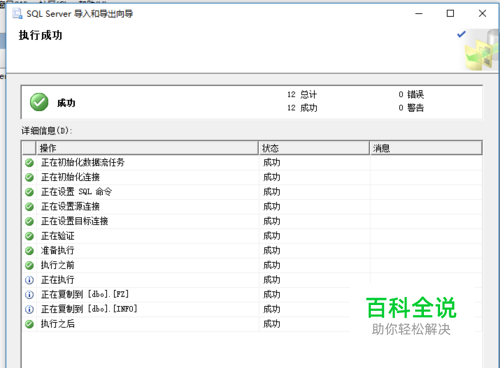Select the 正在复制到 [dbo].[INFO] row
Image resolution: width=500 pixels, height=368 pixels.
(252, 309)
